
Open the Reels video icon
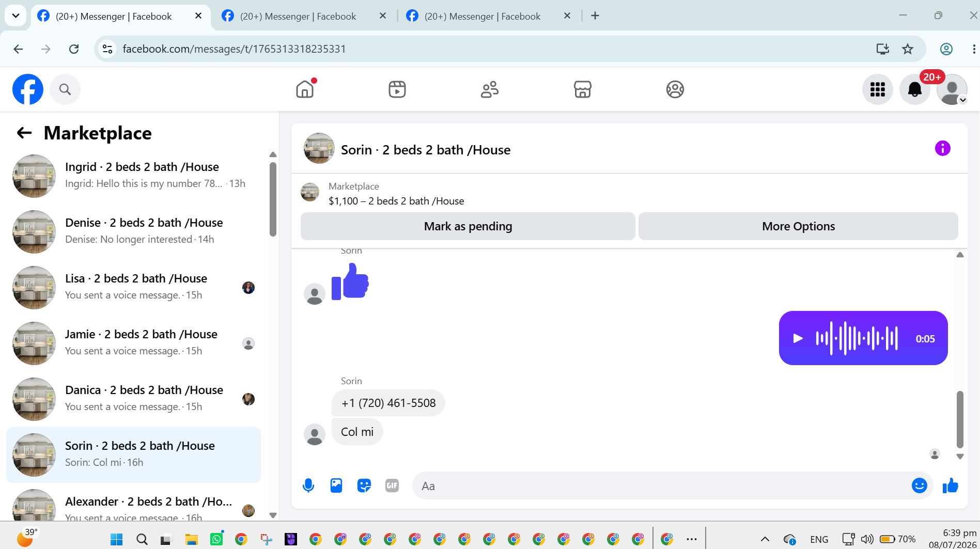click(397, 89)
